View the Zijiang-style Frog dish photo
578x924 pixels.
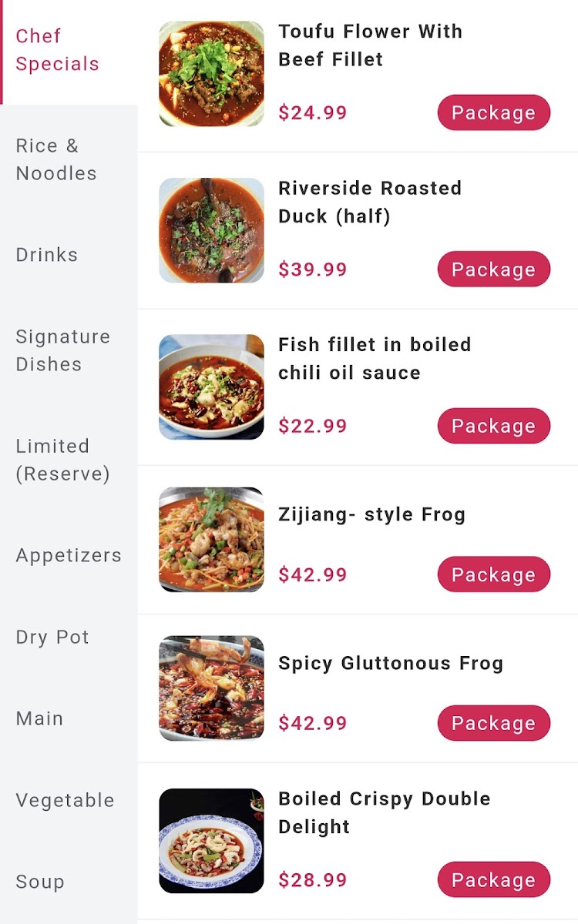(211, 539)
